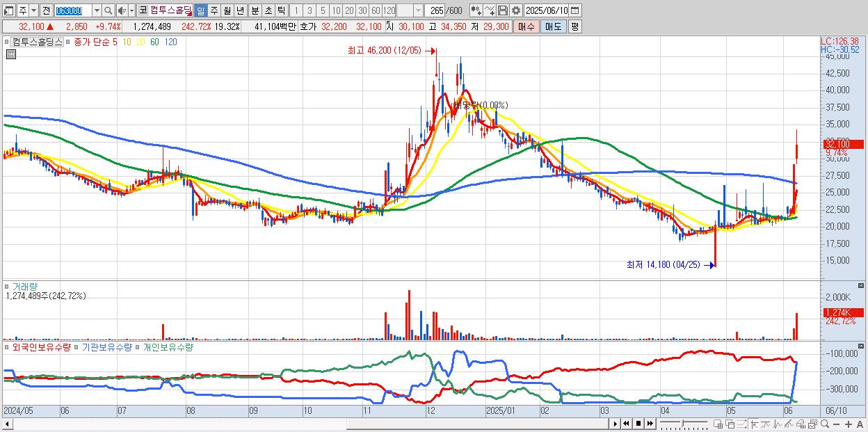The width and height of the screenshot is (868, 432).
Task: Click the 매수 buy button
Action: click(527, 26)
